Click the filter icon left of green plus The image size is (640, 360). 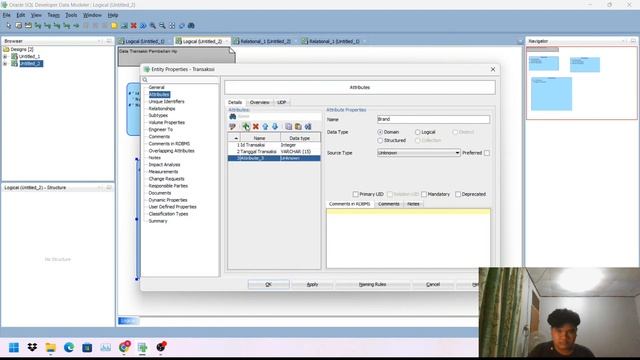pyautogui.click(x=233, y=127)
